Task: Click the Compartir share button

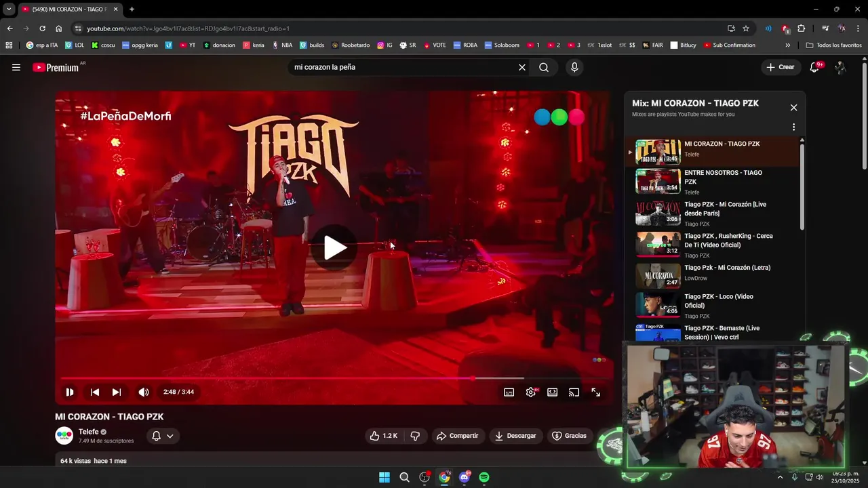Action: point(458,436)
